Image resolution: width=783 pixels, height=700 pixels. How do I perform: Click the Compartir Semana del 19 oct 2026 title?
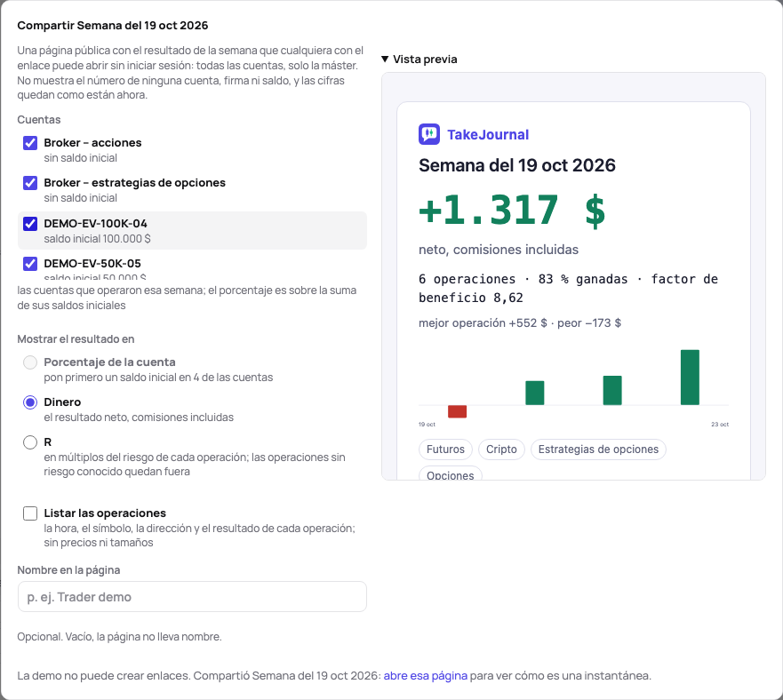(112, 26)
